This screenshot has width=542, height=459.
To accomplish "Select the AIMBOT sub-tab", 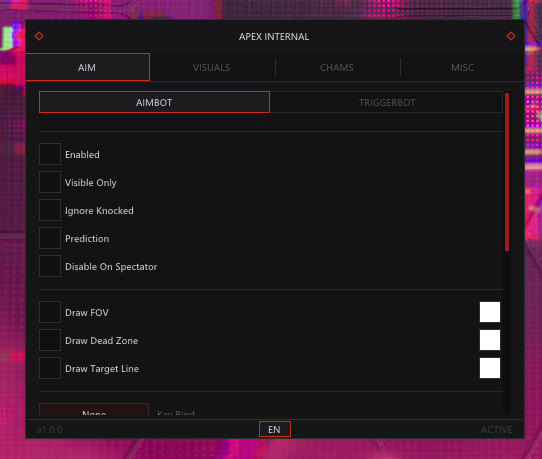I will tap(154, 102).
